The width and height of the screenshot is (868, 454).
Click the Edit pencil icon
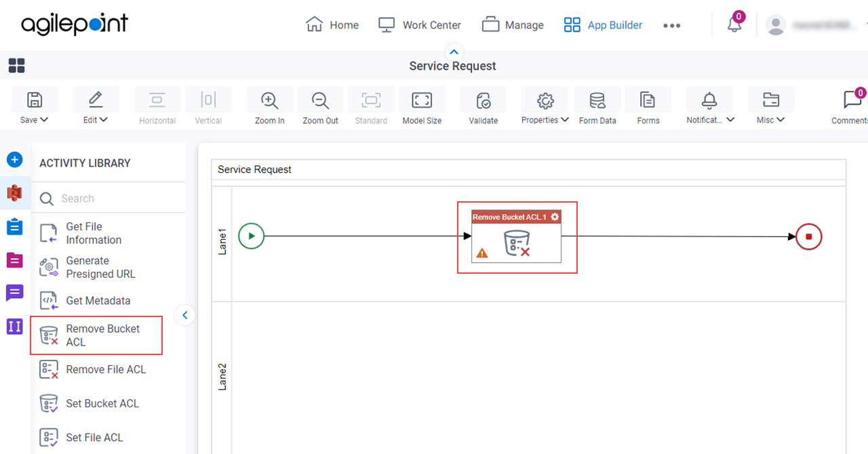pos(96,100)
